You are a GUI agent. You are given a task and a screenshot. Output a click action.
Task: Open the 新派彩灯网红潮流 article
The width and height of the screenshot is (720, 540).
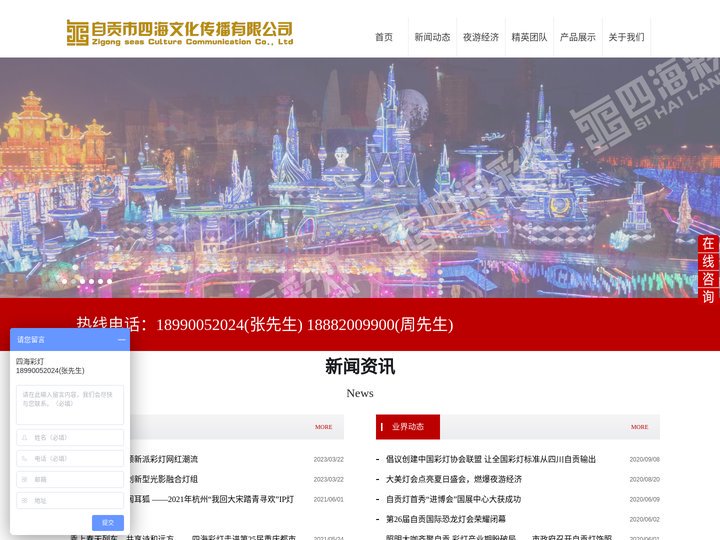coord(164,459)
